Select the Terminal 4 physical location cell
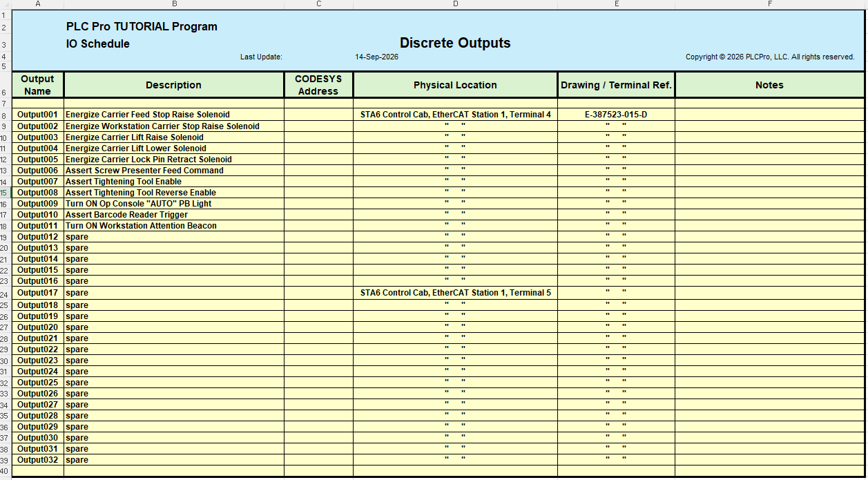The image size is (868, 480). tap(455, 115)
